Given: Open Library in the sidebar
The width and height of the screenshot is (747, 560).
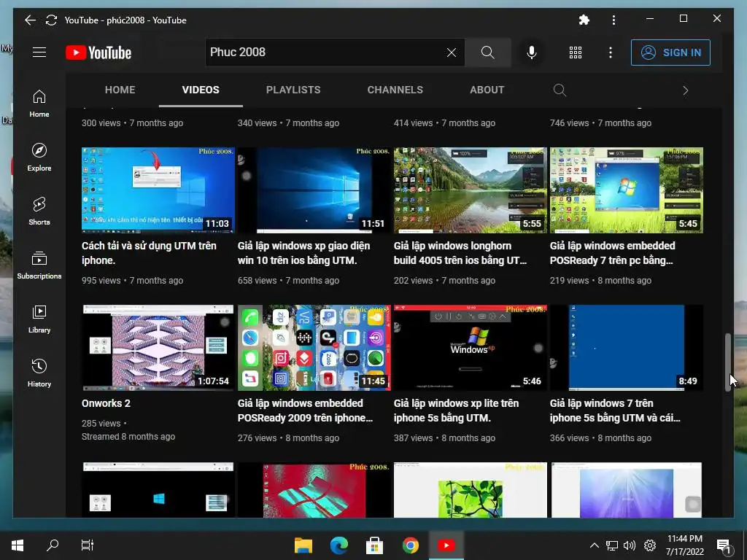Looking at the screenshot, I should coord(39,319).
